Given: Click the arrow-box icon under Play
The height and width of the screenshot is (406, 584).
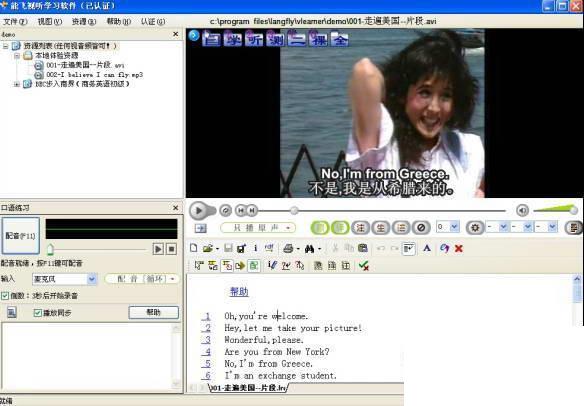Looking at the screenshot, I should pos(200,228).
